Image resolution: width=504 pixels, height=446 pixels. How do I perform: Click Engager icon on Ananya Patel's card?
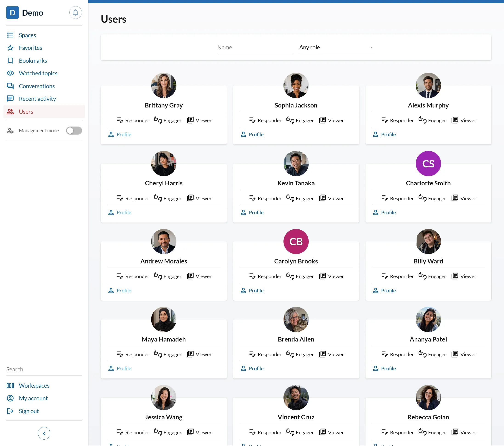click(x=423, y=354)
